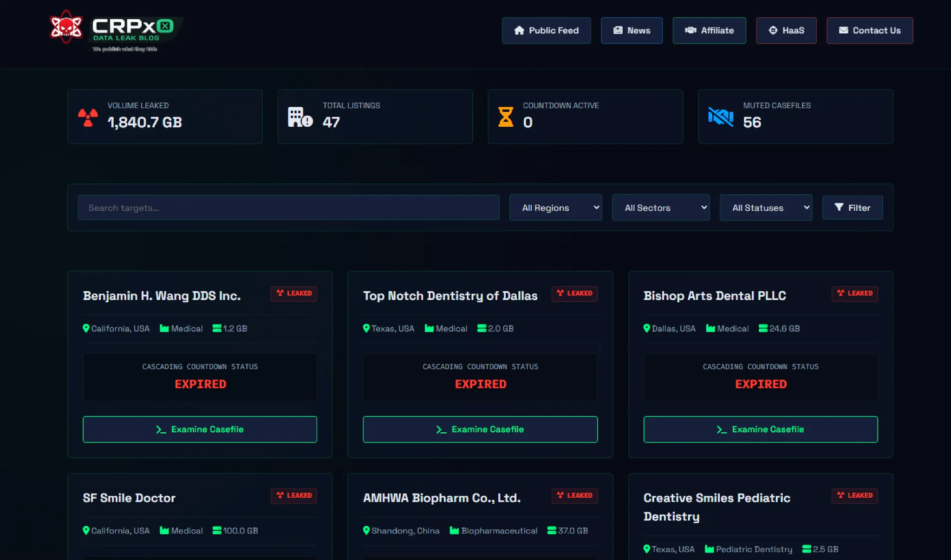The height and width of the screenshot is (560, 951).
Task: Expand the All Sectors dropdown
Action: point(661,208)
